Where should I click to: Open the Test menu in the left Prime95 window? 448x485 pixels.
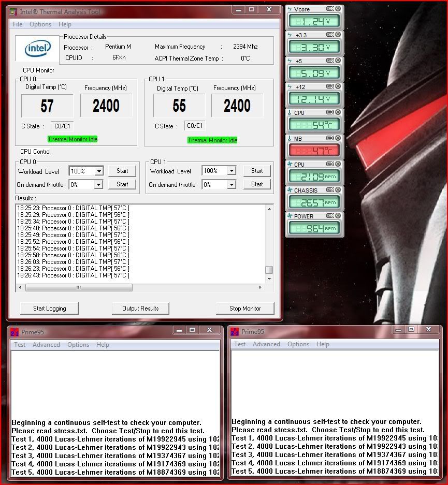tap(20, 345)
